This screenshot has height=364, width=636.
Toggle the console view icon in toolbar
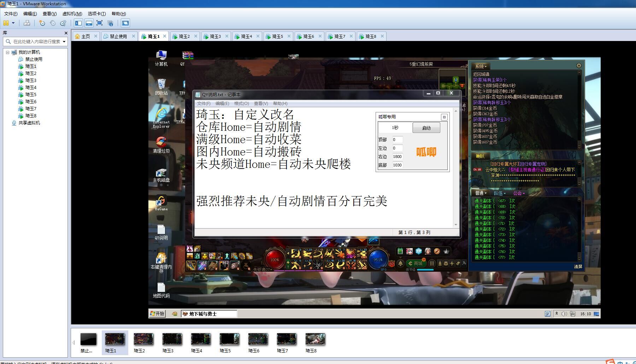125,23
